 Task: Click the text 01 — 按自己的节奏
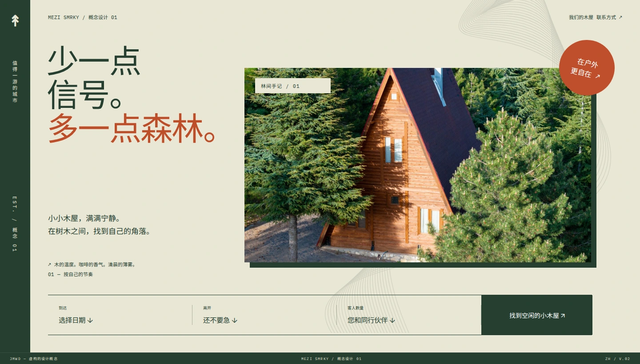tap(70, 274)
